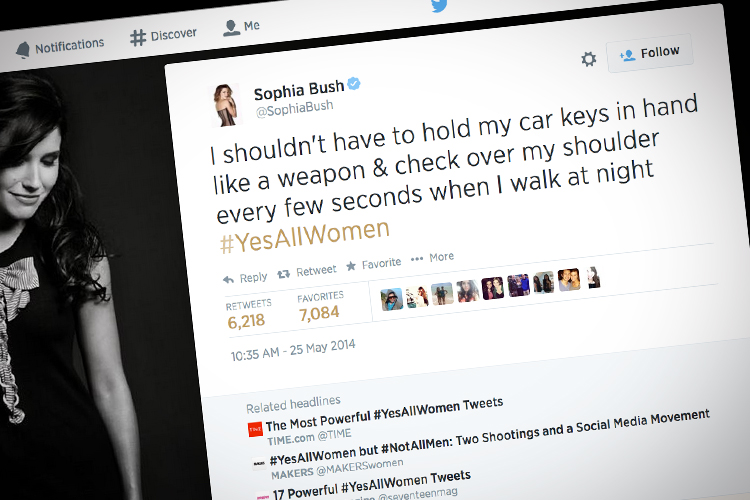Image resolution: width=750 pixels, height=500 pixels.
Task: Open TIME headline Most Powerful #YesAllWomen Tweets
Action: coord(384,414)
